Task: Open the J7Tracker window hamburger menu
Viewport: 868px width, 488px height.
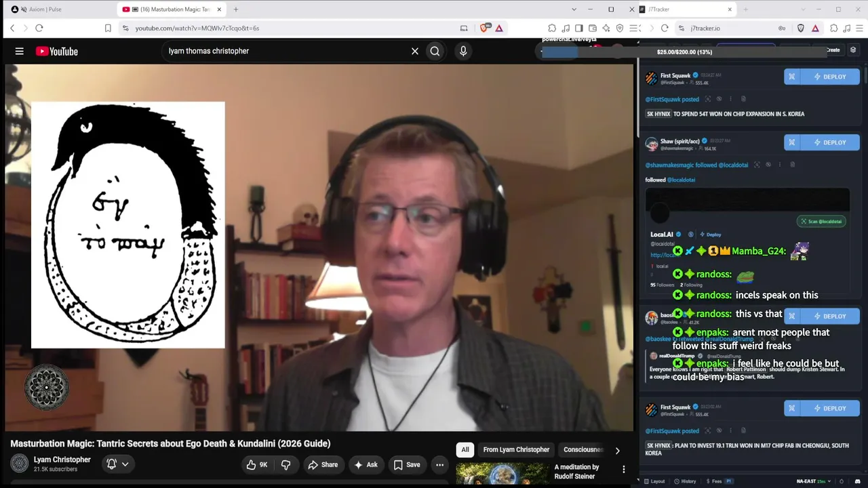Action: [859, 28]
